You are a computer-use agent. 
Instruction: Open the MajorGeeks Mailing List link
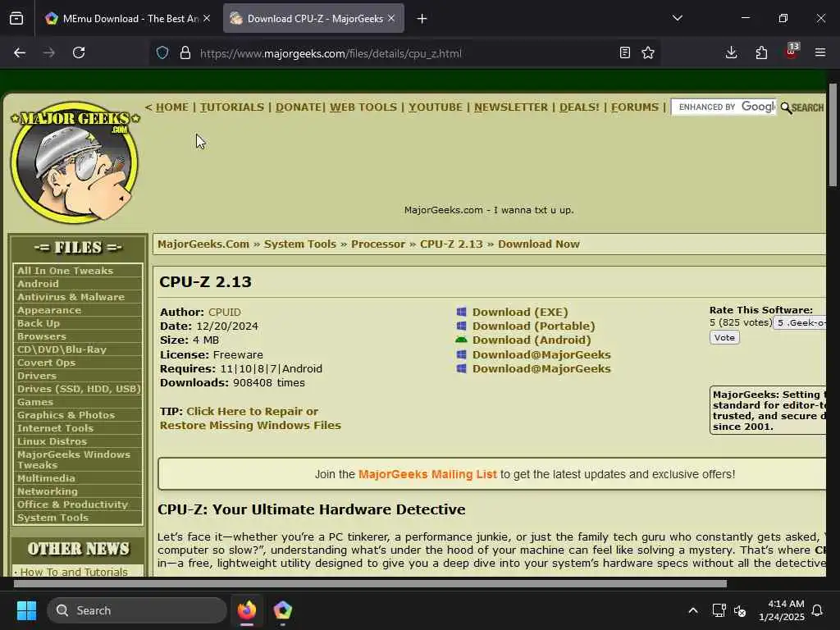[427, 474]
